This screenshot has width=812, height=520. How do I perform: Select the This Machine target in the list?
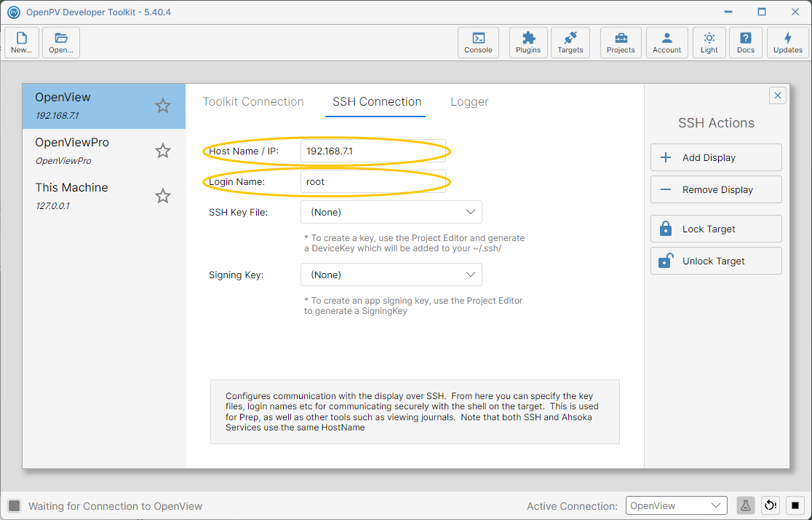click(103, 196)
